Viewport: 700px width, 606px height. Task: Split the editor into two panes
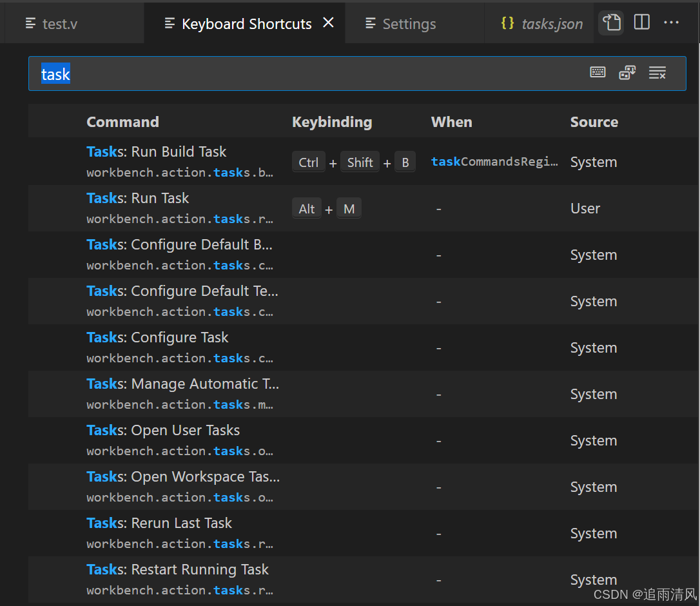click(x=641, y=22)
